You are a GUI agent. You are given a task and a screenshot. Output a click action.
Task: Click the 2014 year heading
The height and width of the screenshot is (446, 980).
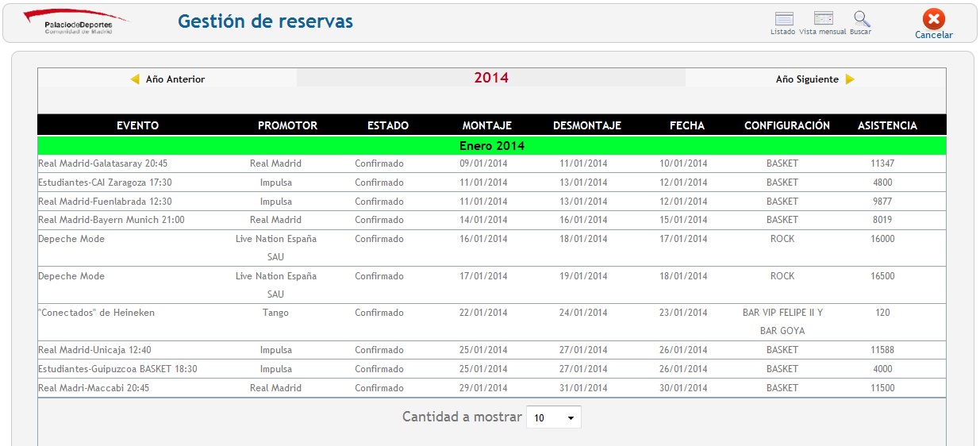click(491, 78)
